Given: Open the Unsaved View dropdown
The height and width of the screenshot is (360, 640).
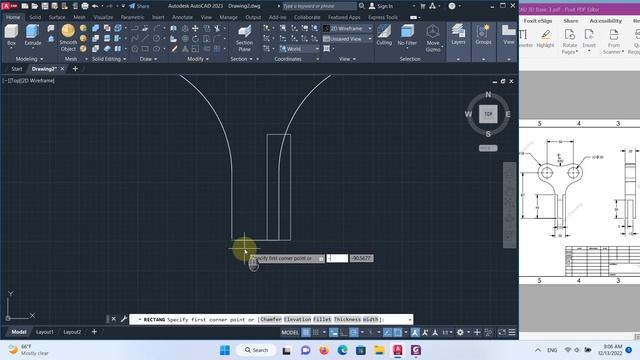Looking at the screenshot, I should [347, 39].
